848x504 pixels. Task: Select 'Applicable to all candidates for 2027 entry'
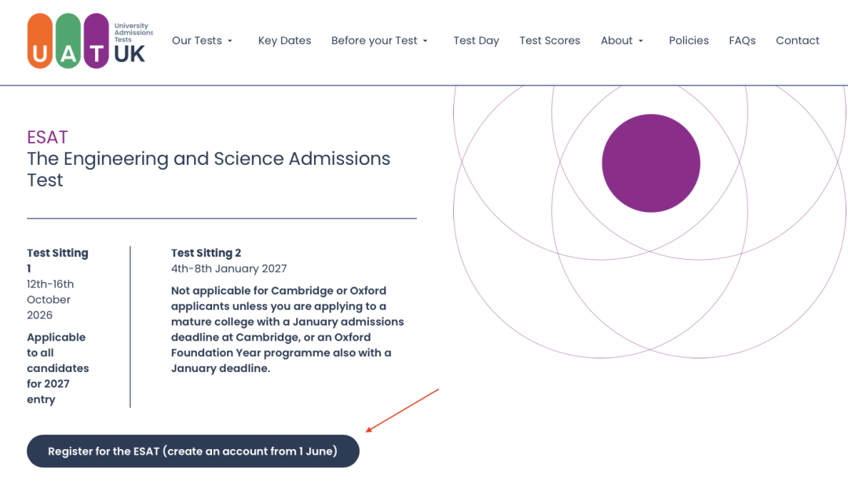(58, 368)
